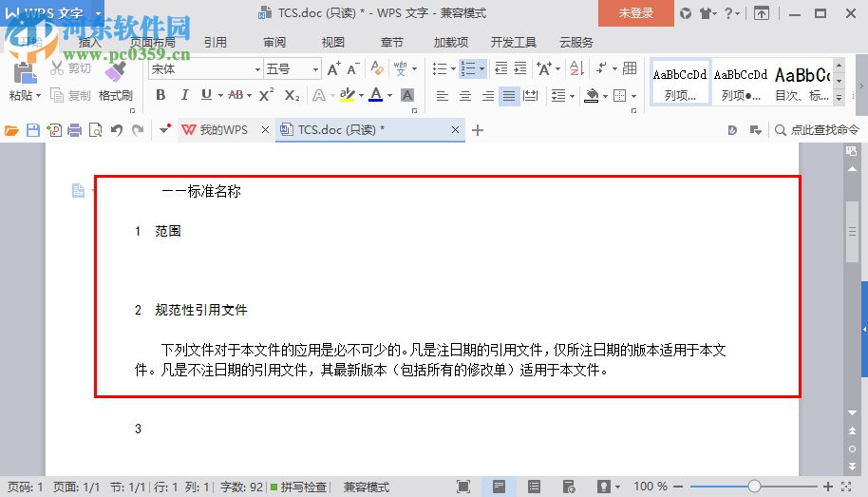Image resolution: width=868 pixels, height=497 pixels.
Task: Open the 开发工具 ribbon tab
Action: 513,42
